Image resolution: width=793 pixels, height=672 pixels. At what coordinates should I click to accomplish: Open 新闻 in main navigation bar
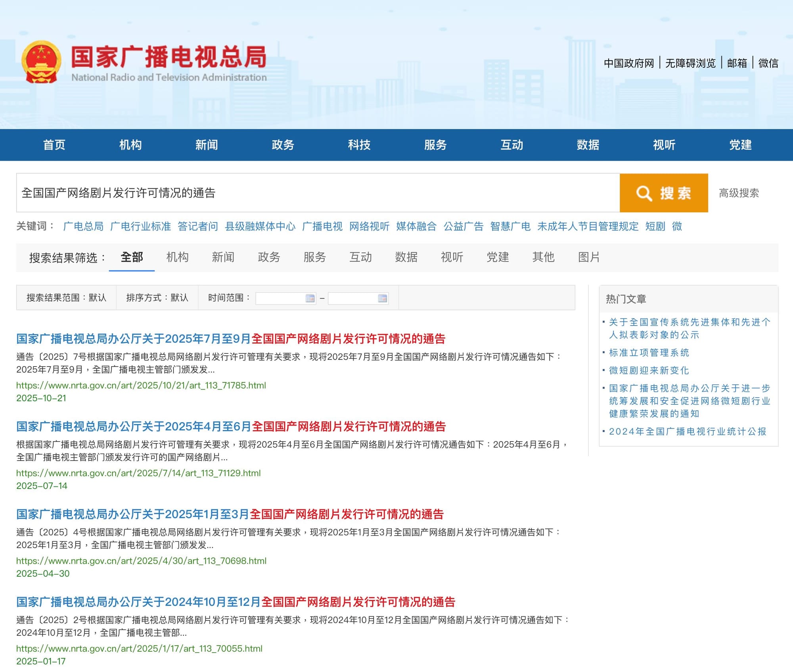point(207,145)
